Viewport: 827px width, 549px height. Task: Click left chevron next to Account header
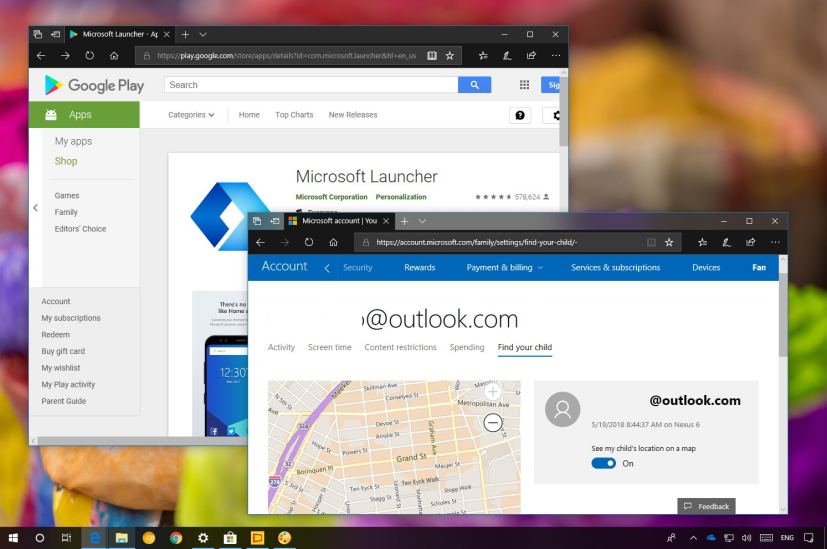[327, 268]
